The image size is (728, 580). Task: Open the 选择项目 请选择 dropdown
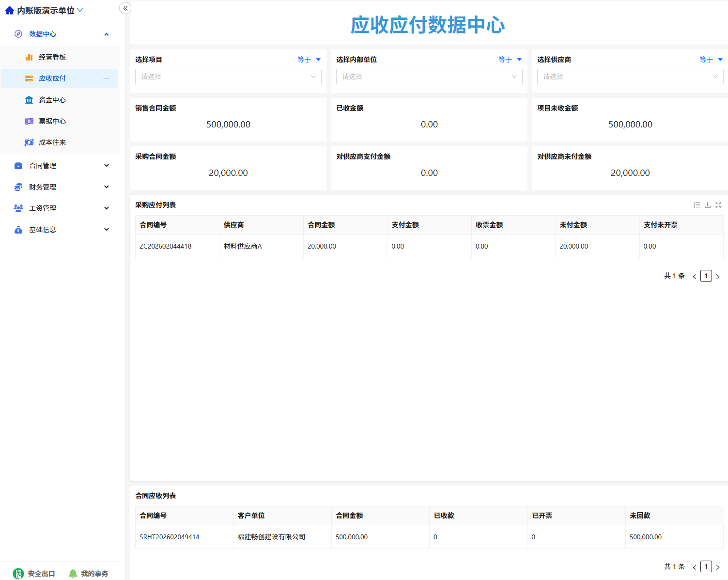click(228, 77)
